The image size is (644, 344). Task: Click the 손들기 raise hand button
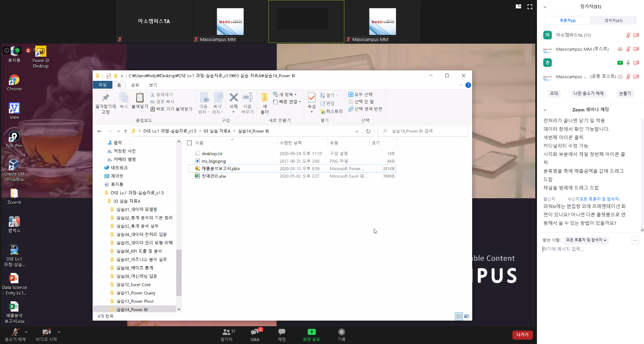coord(625,94)
